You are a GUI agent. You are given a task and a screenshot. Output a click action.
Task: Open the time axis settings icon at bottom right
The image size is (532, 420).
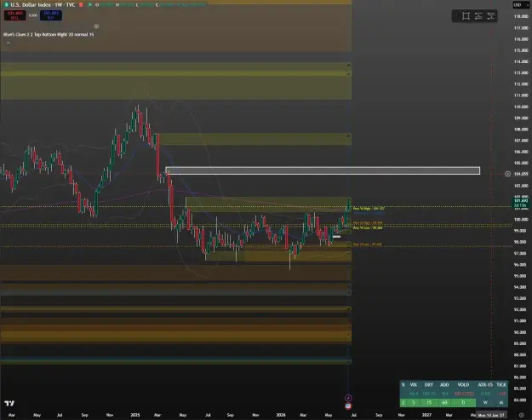click(x=522, y=415)
